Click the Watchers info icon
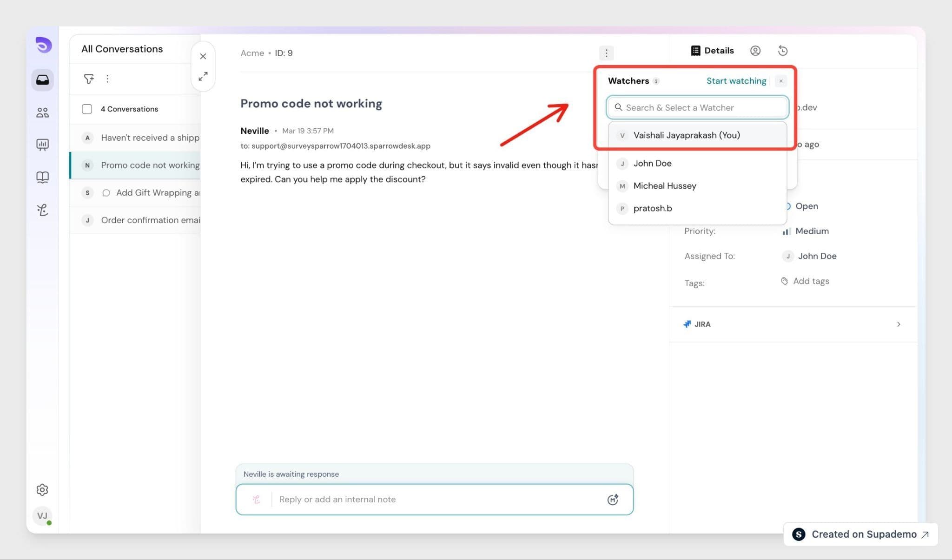Screen dimensions: 952x560 [x=656, y=81]
